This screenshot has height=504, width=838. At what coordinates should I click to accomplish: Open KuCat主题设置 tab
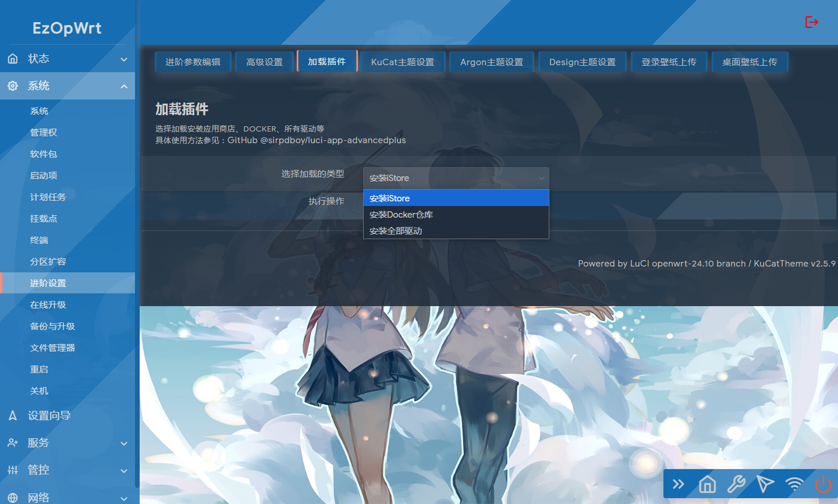pos(403,62)
